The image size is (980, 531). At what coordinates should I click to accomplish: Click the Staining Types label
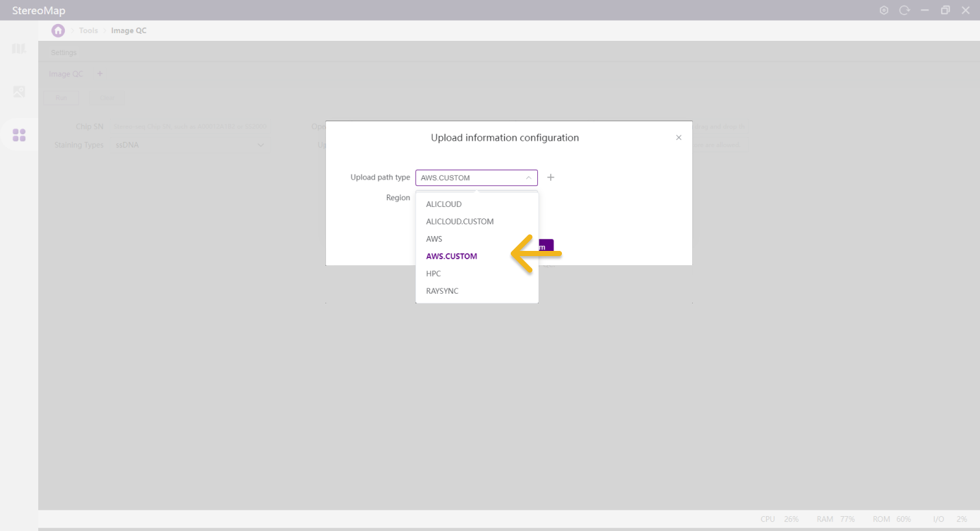[x=79, y=145]
